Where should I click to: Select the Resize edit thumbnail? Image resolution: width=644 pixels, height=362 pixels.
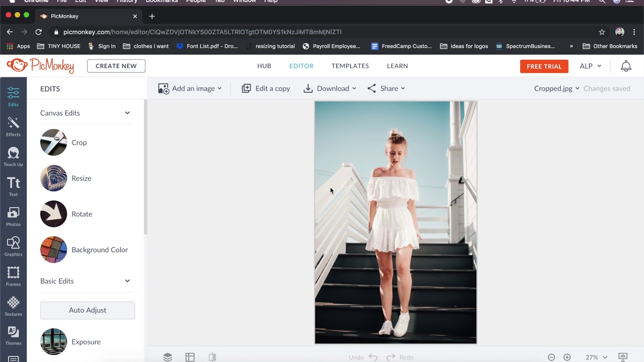[x=53, y=178]
